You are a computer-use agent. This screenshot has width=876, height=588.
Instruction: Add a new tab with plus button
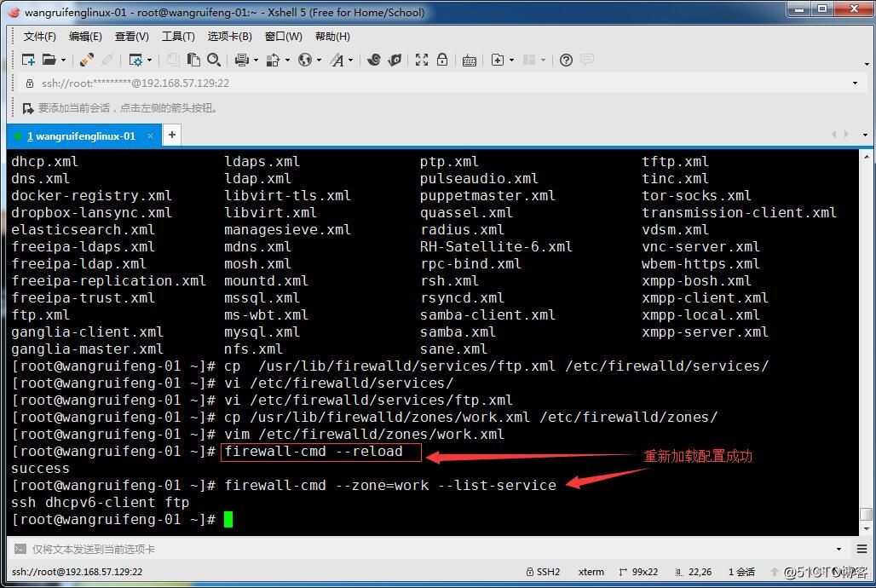tap(172, 135)
